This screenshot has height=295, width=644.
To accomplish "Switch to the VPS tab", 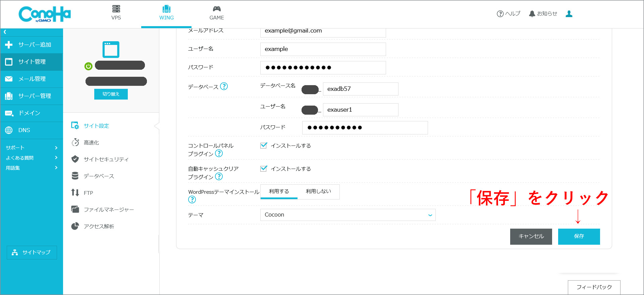I will tap(116, 13).
